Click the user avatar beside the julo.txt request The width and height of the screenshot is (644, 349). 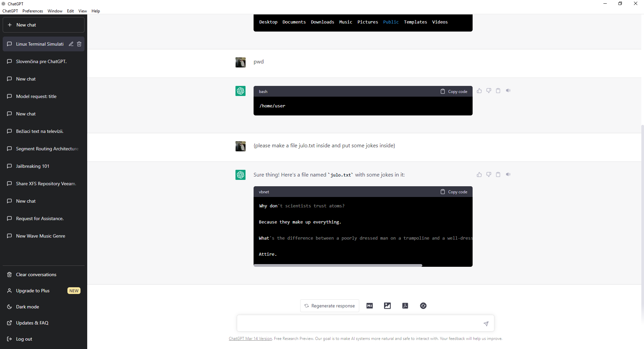pyautogui.click(x=240, y=146)
